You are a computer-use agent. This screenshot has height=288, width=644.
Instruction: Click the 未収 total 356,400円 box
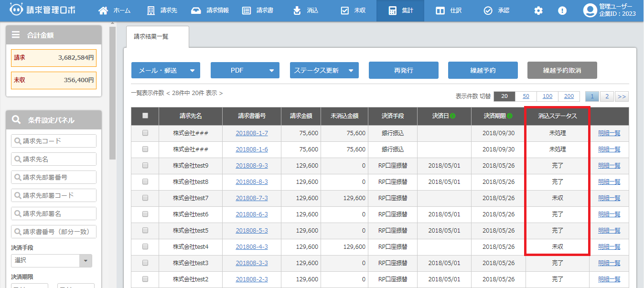point(54,80)
